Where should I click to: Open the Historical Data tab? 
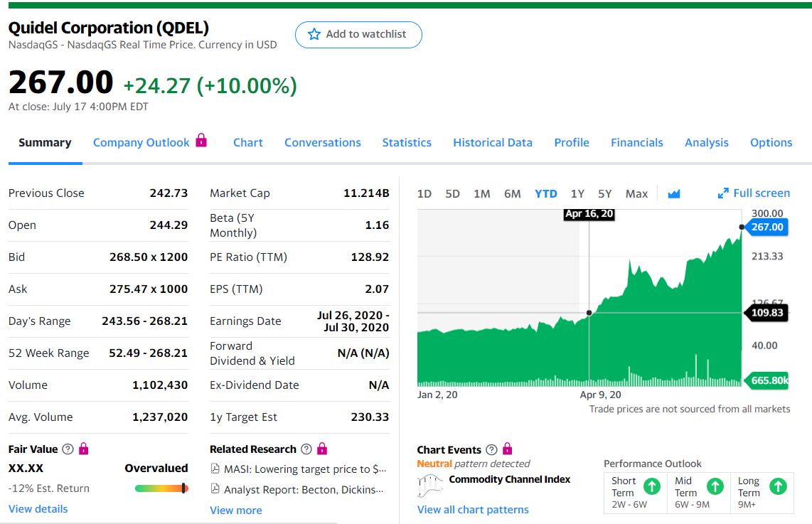[x=493, y=143]
